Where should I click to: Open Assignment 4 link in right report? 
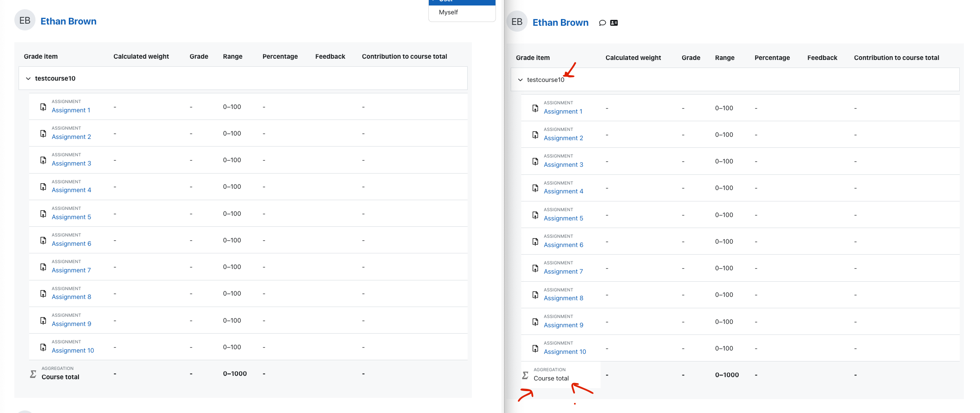coord(563,191)
